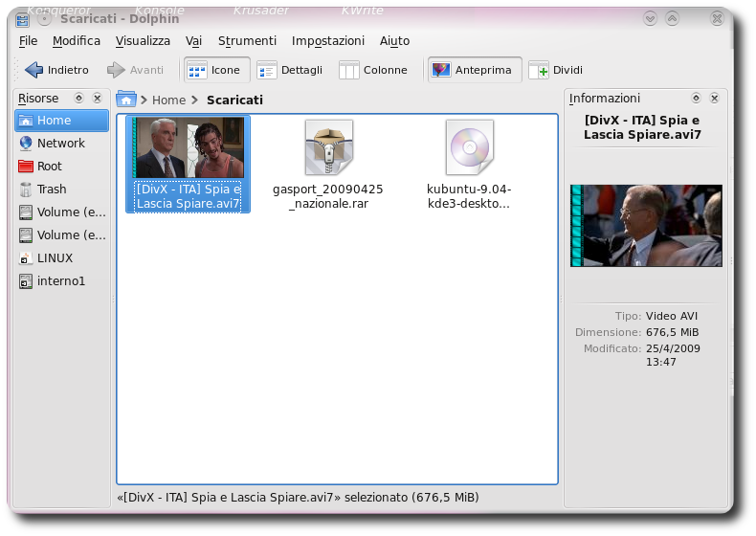The width and height of the screenshot is (756, 536).
Task: Click the home folder breadcrumb icon
Action: (x=125, y=100)
